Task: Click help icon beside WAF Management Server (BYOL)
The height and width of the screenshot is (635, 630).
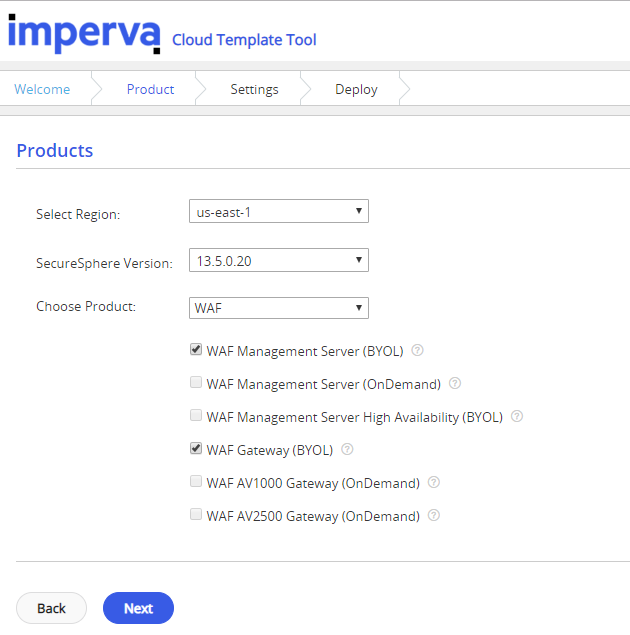Action: click(x=417, y=350)
